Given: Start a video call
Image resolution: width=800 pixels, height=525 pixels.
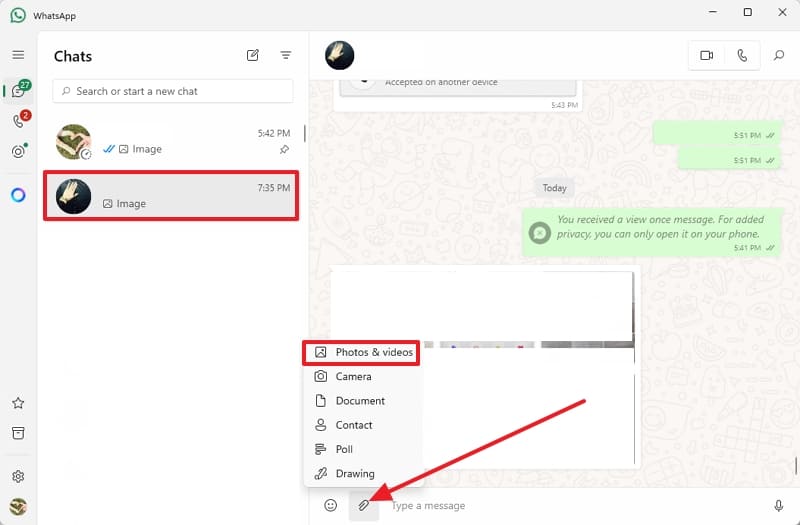Looking at the screenshot, I should [x=707, y=56].
